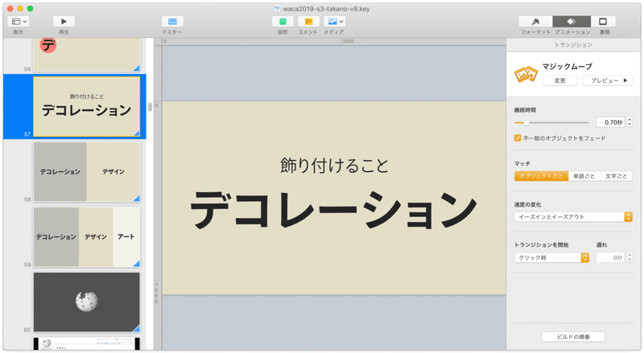Viewport: 644px width, 353px height.
Task: Select slide 60 Wikipedia globe thumbnail
Action: click(87, 302)
